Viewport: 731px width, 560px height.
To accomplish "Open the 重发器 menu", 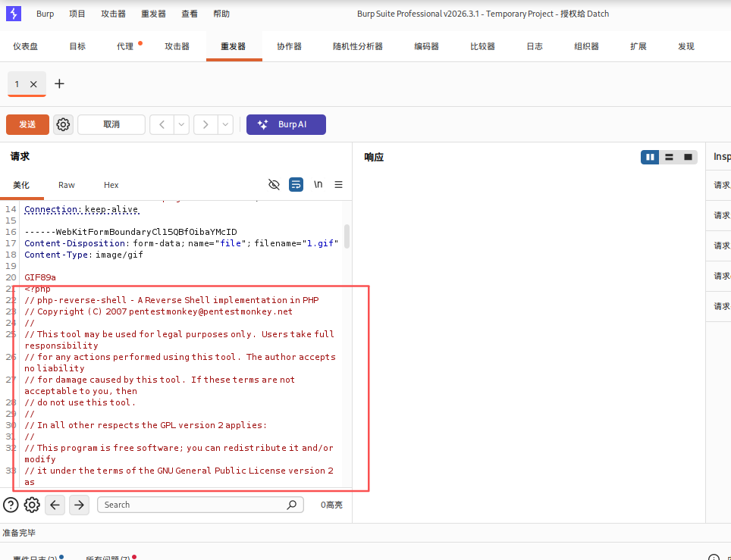I will coord(153,14).
